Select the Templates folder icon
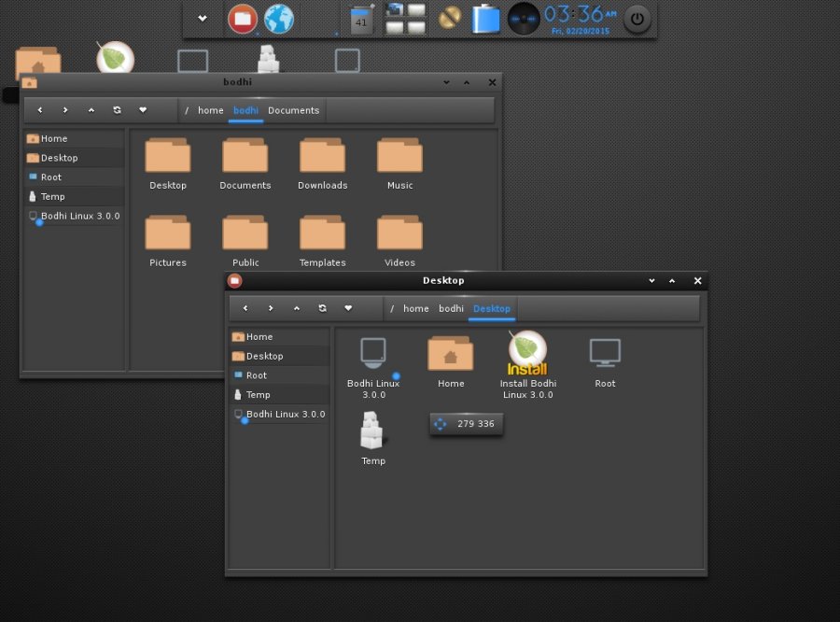 323,241
